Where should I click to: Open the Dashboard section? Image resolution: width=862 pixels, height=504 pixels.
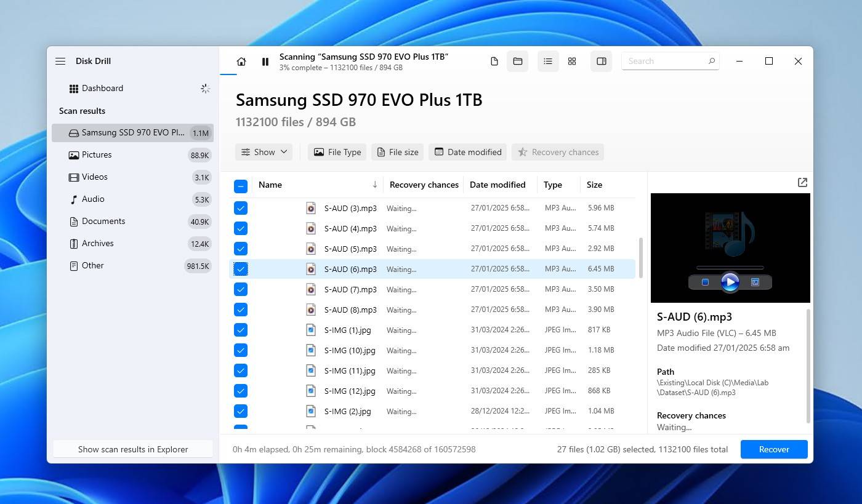pyautogui.click(x=102, y=88)
